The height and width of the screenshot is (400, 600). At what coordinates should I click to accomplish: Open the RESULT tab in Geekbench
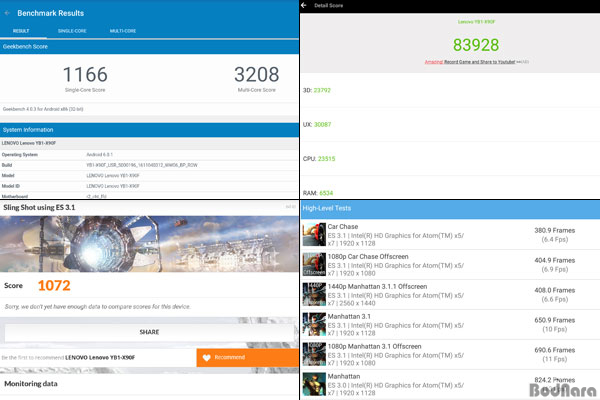[x=21, y=31]
